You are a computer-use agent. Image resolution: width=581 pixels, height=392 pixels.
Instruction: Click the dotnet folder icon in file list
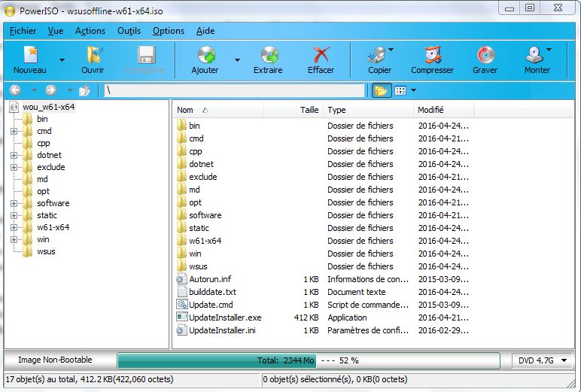181,164
